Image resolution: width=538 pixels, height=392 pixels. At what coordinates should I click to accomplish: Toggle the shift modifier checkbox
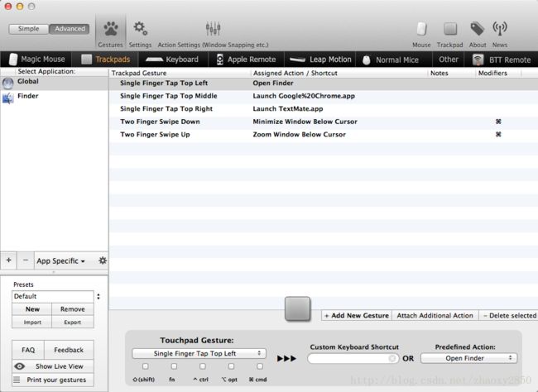pos(146,366)
